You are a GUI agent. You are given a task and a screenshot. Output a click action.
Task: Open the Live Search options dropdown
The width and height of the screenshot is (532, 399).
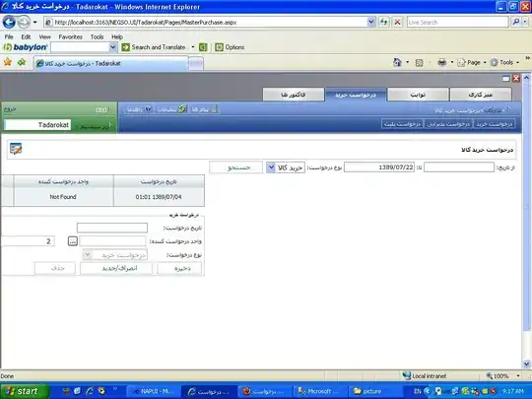[525, 22]
